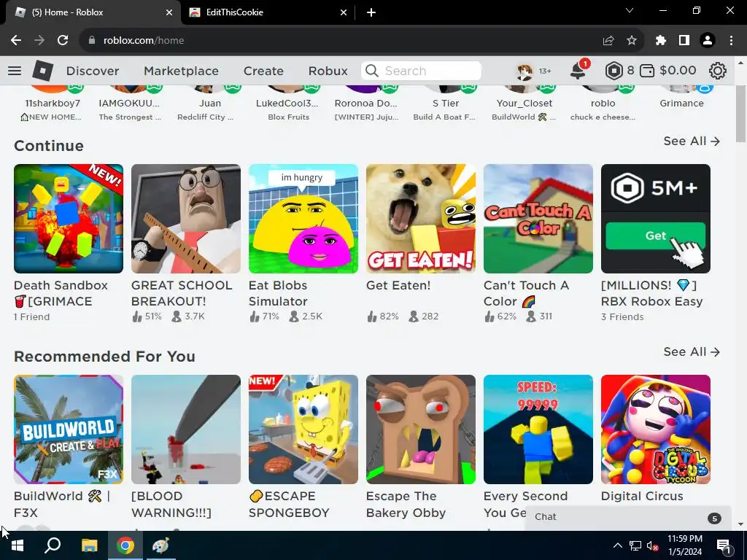747x560 pixels.
Task: Open Eat Blobs Simulator thumbnail
Action: pyautogui.click(x=303, y=219)
